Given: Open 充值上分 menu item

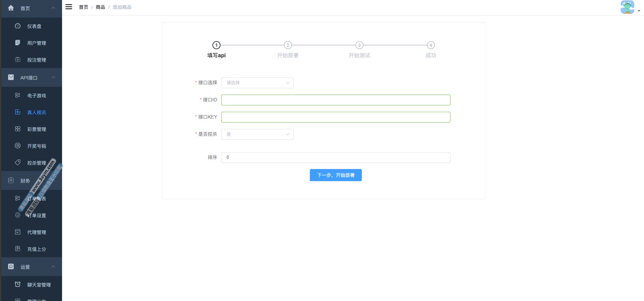Looking at the screenshot, I should 36,249.
